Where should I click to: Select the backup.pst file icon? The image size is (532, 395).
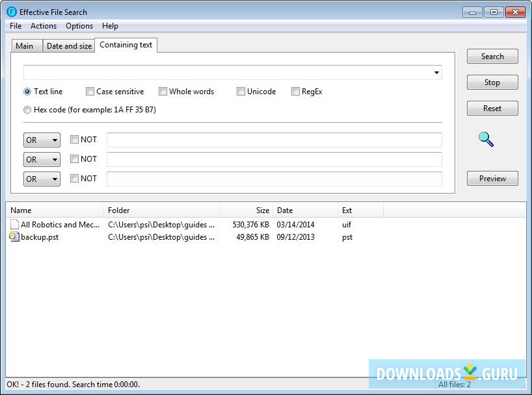tap(14, 236)
